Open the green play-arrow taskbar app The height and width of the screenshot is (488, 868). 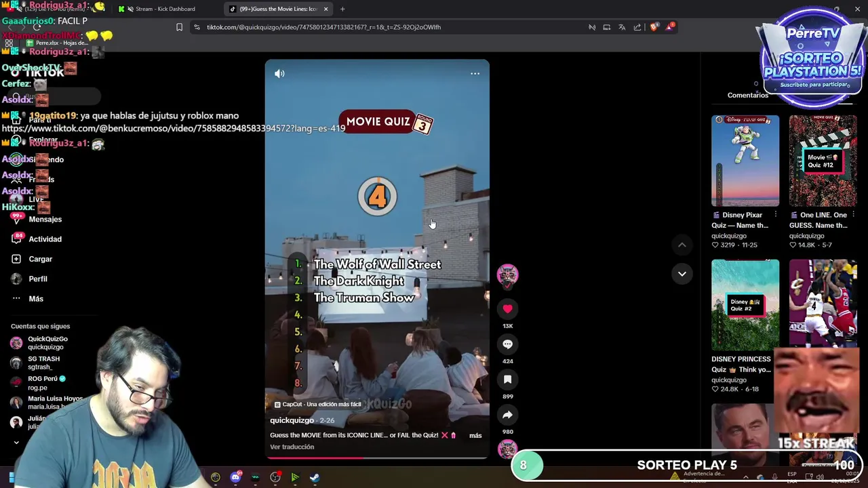[295, 477]
